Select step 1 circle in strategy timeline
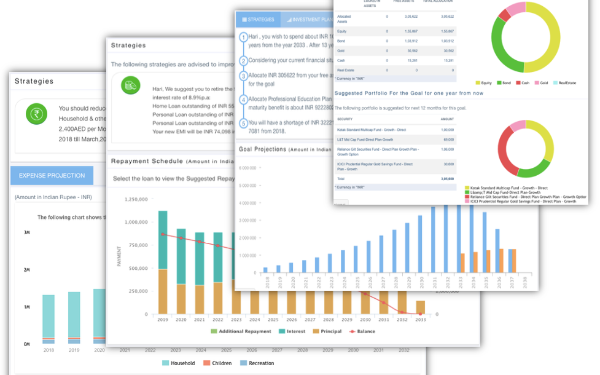The width and height of the screenshot is (600, 375). click(243, 38)
